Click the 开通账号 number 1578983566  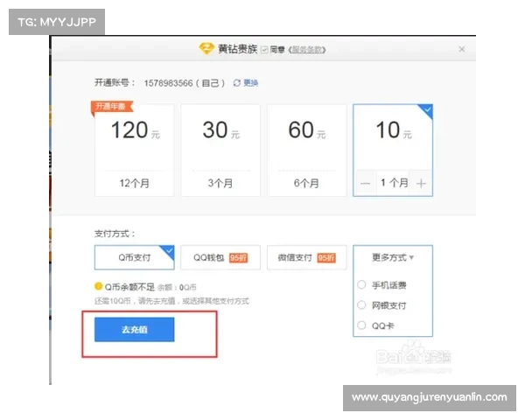pos(168,83)
